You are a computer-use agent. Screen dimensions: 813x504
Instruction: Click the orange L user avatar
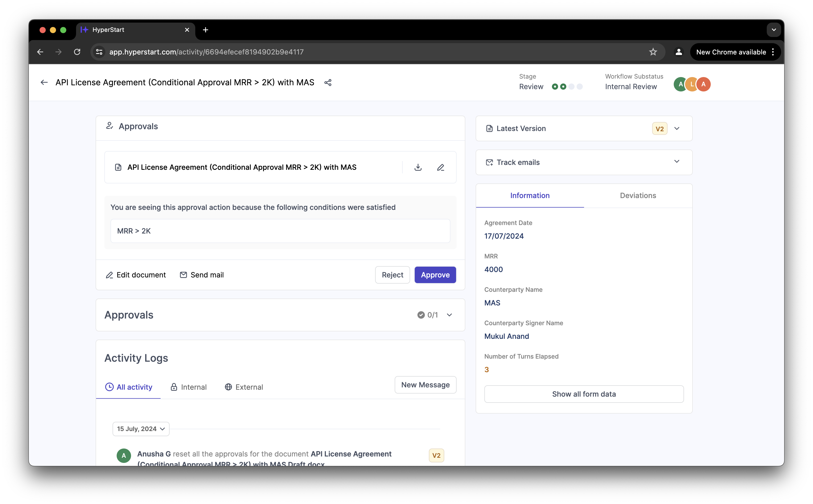[x=692, y=84]
